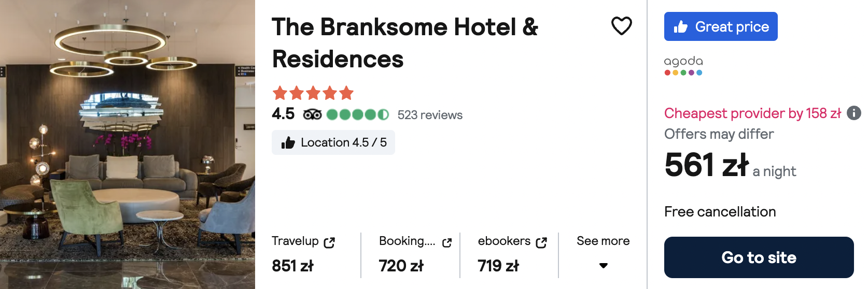Image resolution: width=868 pixels, height=289 pixels.
Task: Click the hotel lobby photo
Action: click(x=128, y=144)
